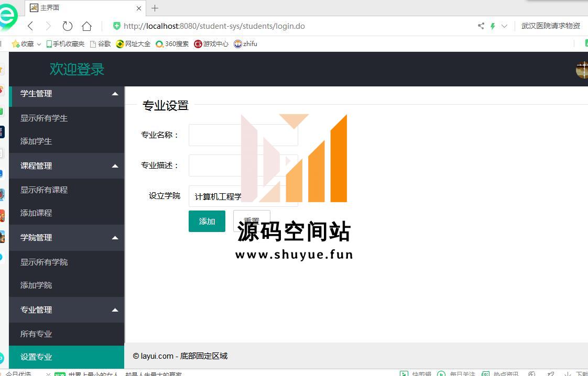Click the 360 browser logo icon
The width and height of the screenshot is (588, 376).
8,17
